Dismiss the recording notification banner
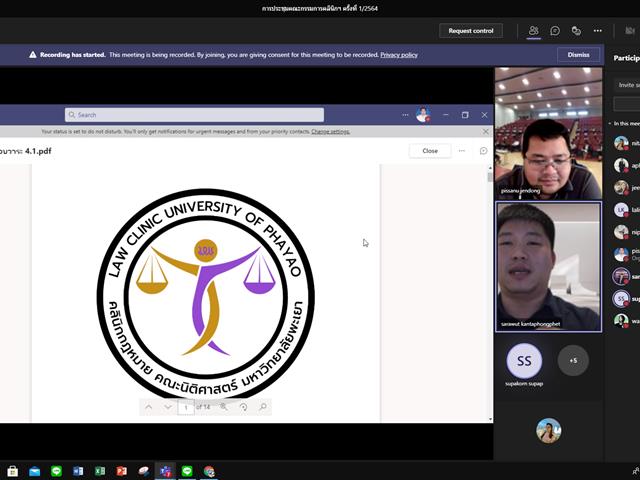This screenshot has height=480, width=640. pos(578,55)
